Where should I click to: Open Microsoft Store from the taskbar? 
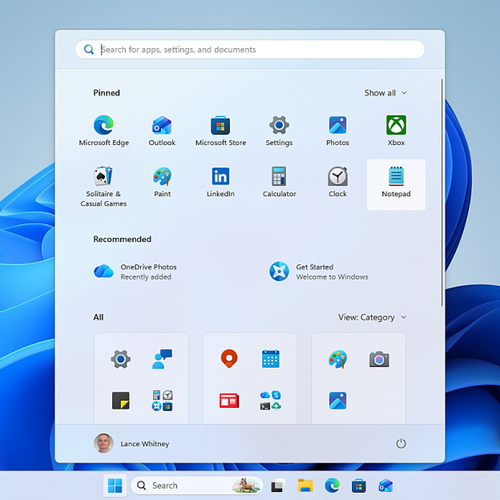(359, 486)
